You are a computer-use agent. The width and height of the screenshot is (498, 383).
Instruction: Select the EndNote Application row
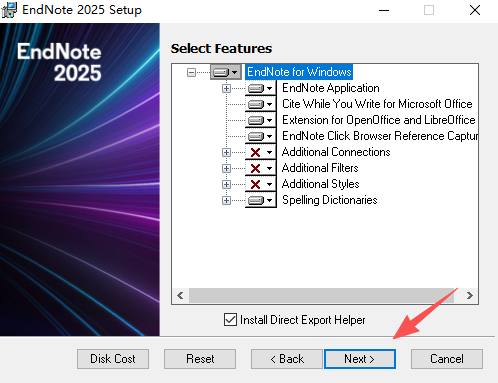(x=331, y=88)
